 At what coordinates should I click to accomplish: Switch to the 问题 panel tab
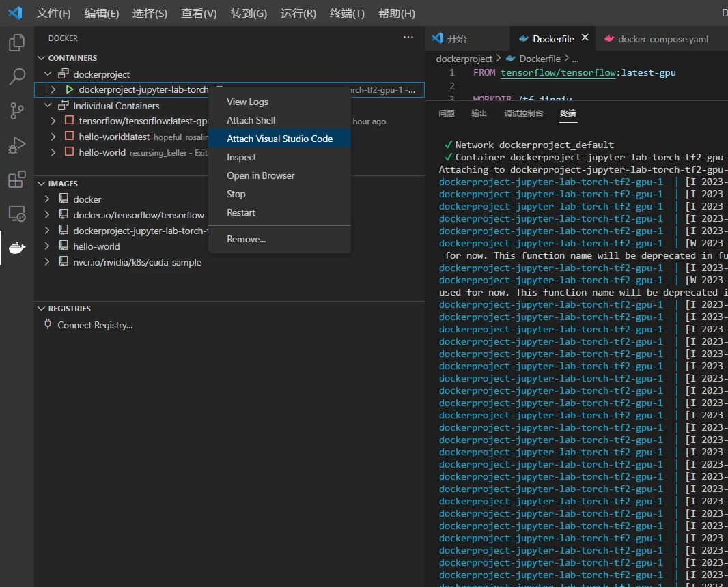(446, 113)
